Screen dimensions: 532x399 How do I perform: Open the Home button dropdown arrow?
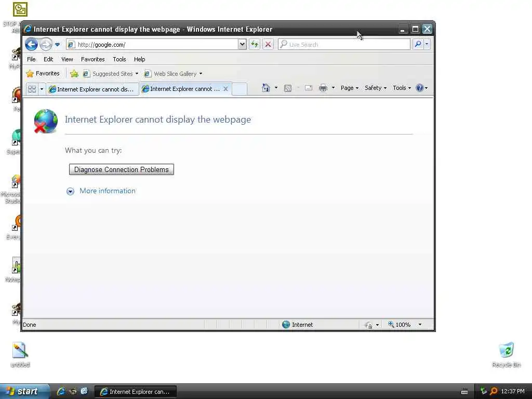click(276, 88)
